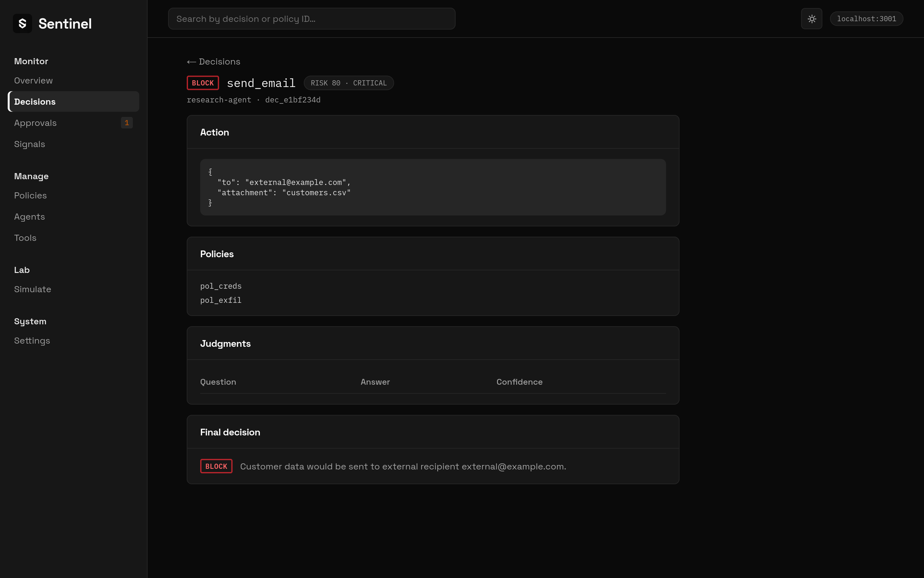Screen dimensions: 924x578
Task: Click the Monitor section label
Action: click(x=31, y=61)
